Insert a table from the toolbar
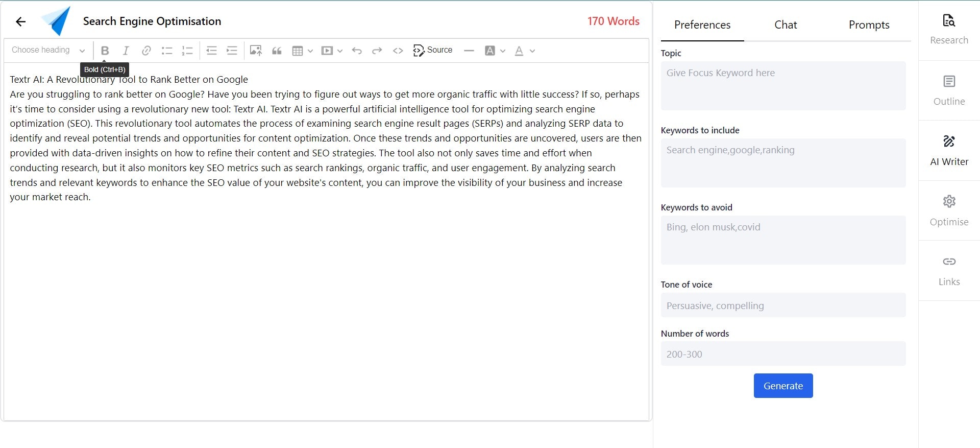Viewport: 980px width, 448px height. coord(298,51)
